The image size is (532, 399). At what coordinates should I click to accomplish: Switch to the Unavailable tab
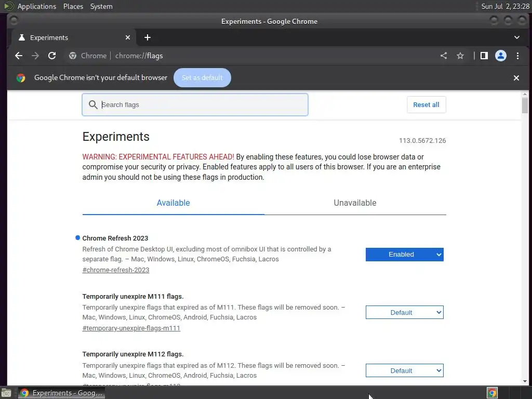click(355, 203)
